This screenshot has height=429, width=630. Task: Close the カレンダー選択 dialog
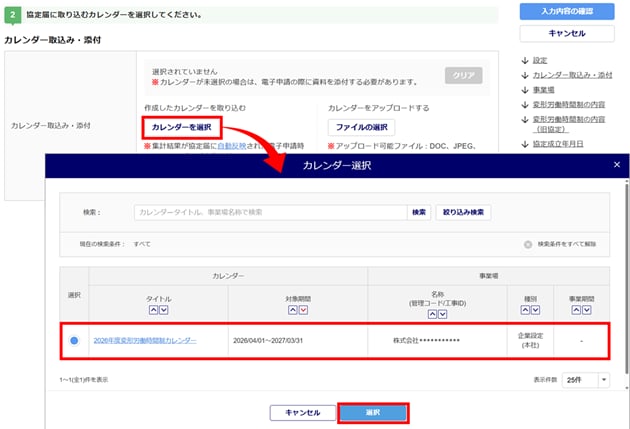[616, 164]
